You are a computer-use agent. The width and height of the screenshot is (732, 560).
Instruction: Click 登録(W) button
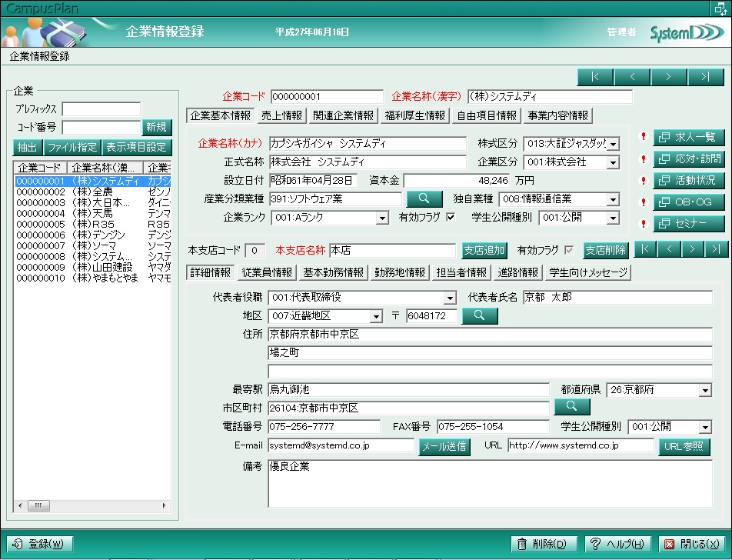40,544
